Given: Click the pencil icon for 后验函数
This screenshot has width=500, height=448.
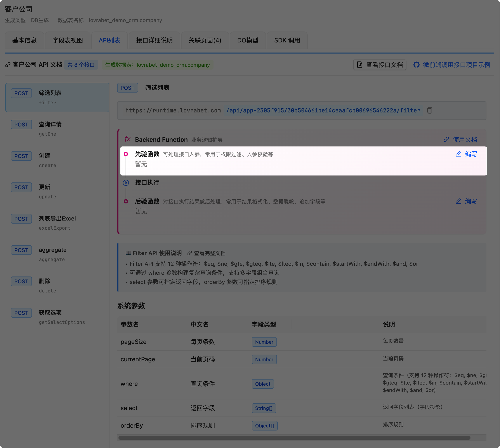Looking at the screenshot, I should point(458,201).
